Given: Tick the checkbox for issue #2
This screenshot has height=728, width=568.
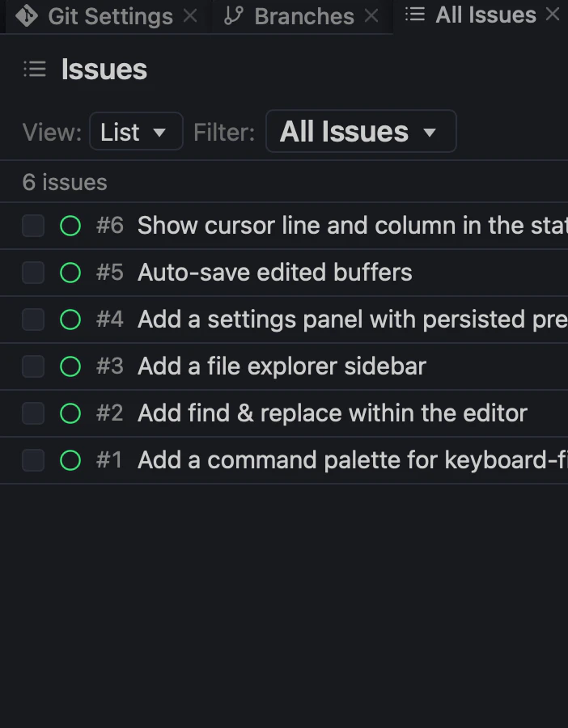Looking at the screenshot, I should pyautogui.click(x=33, y=413).
